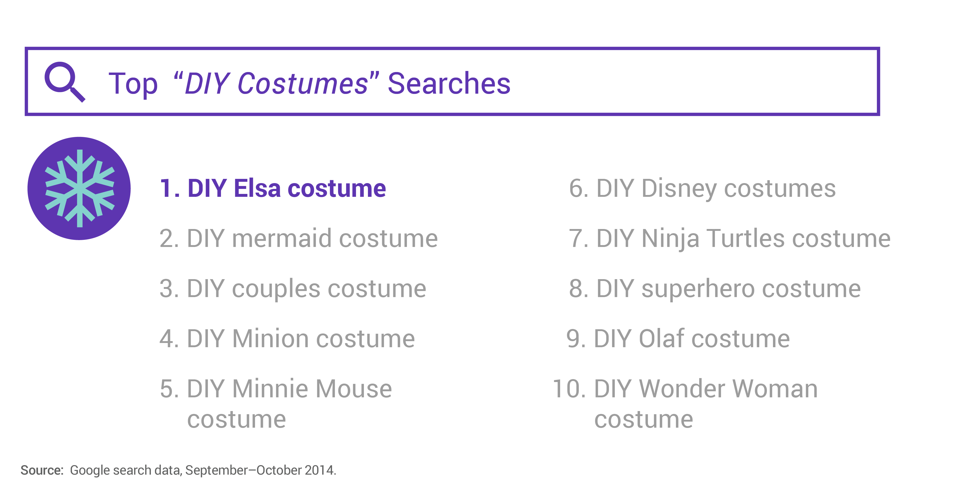Screen dimensions: 980x496
Task: Click the word "Top" in the search bar
Action: coord(133,84)
